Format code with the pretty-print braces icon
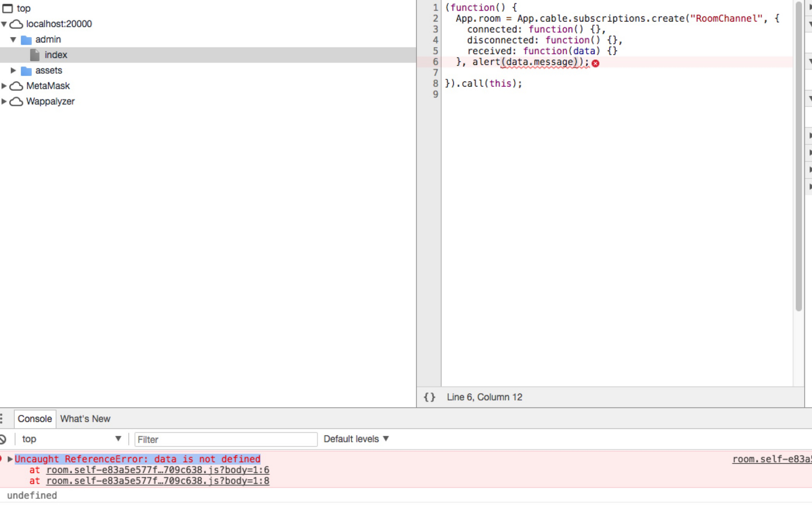The image size is (812, 508). pos(429,397)
